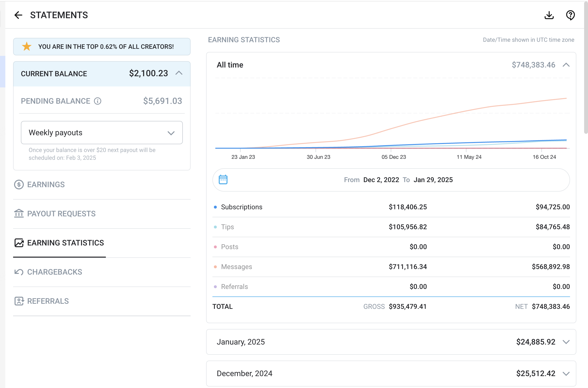Expand the January, 2025 earnings row
Image resolution: width=588 pixels, height=388 pixels.
[566, 342]
